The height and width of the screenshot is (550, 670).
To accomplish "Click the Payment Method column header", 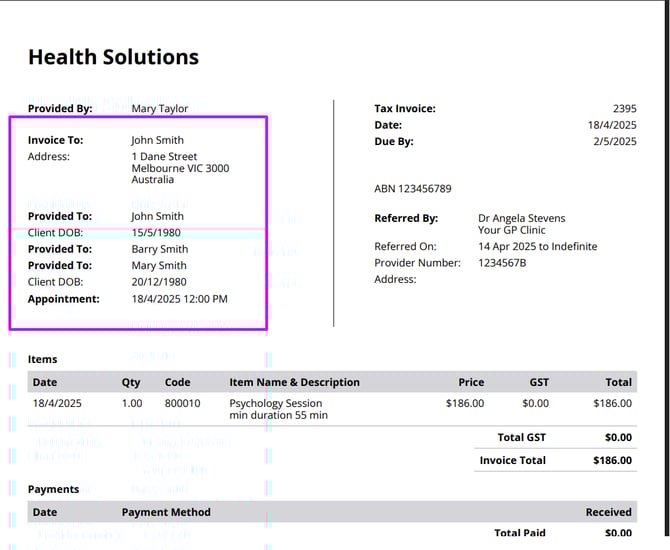I will point(166,512).
